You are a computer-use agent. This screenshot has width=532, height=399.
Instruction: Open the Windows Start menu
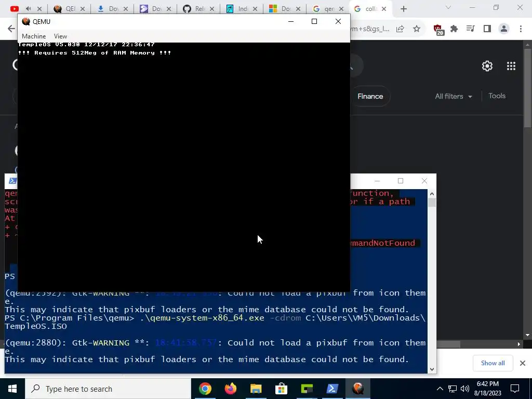(12, 389)
